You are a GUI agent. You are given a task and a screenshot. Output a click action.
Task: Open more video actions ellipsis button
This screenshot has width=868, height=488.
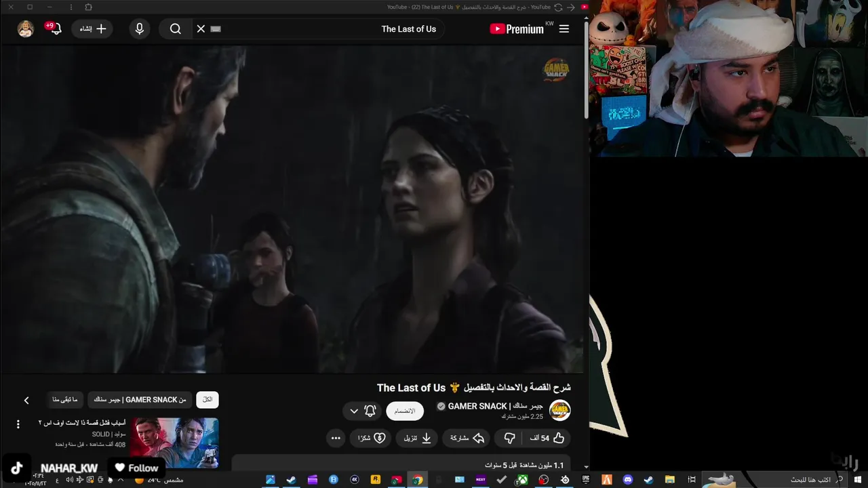click(336, 438)
